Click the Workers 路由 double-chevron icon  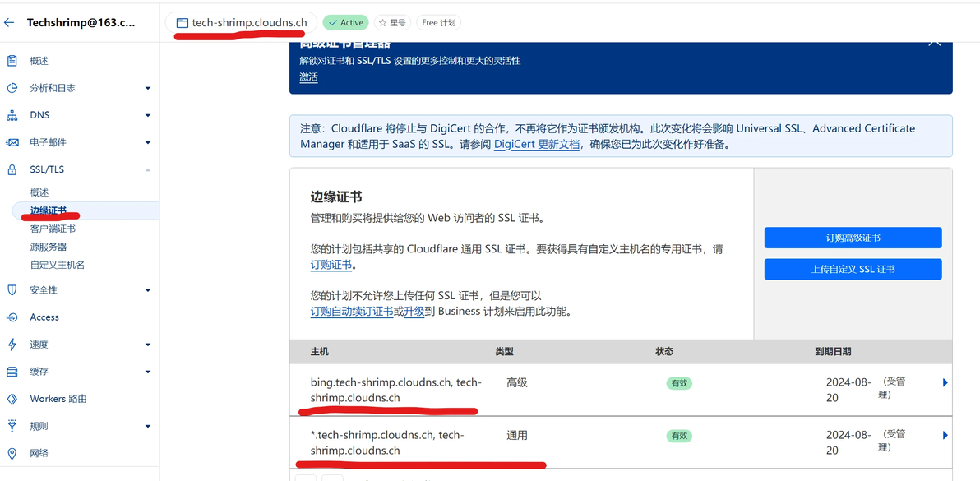coord(12,399)
